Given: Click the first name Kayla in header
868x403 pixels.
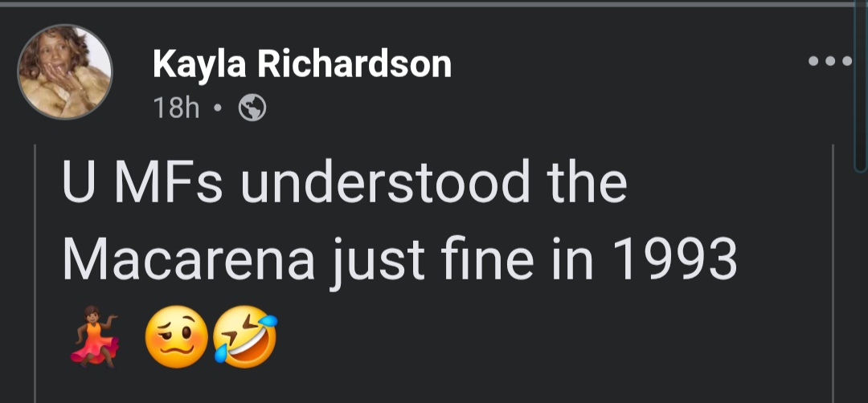Looking at the screenshot, I should [199, 63].
